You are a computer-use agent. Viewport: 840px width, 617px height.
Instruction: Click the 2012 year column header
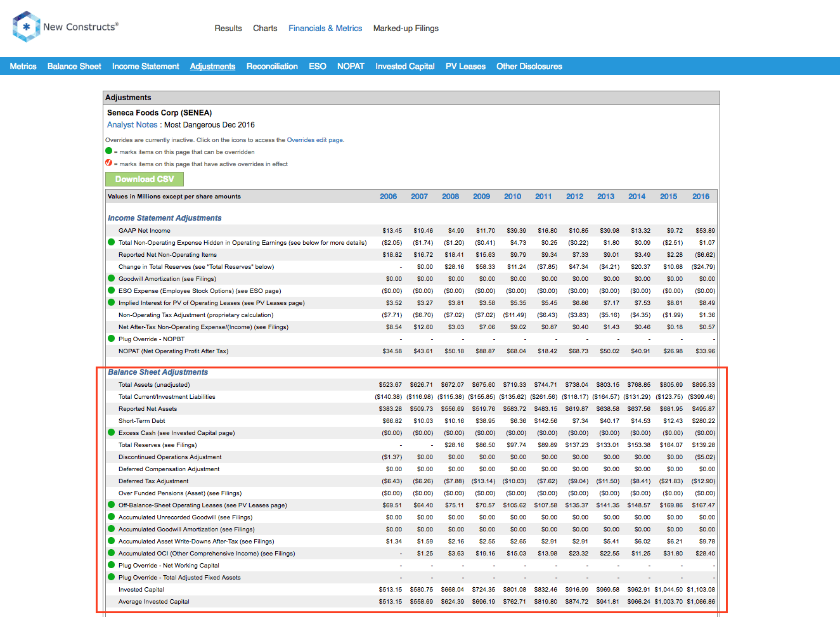point(575,197)
